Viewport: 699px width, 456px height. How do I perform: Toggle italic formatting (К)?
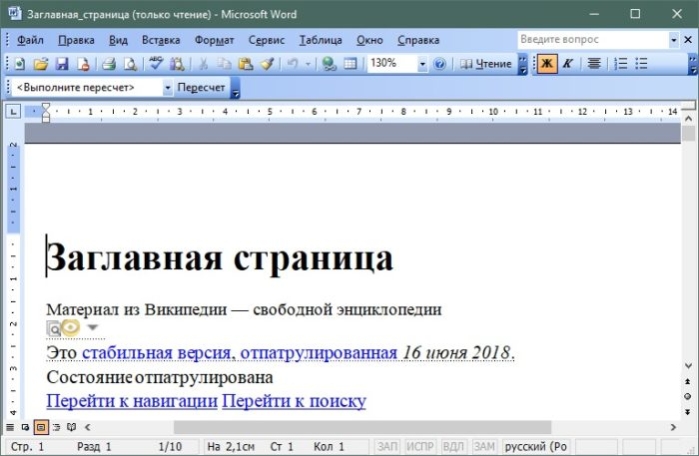pos(567,64)
